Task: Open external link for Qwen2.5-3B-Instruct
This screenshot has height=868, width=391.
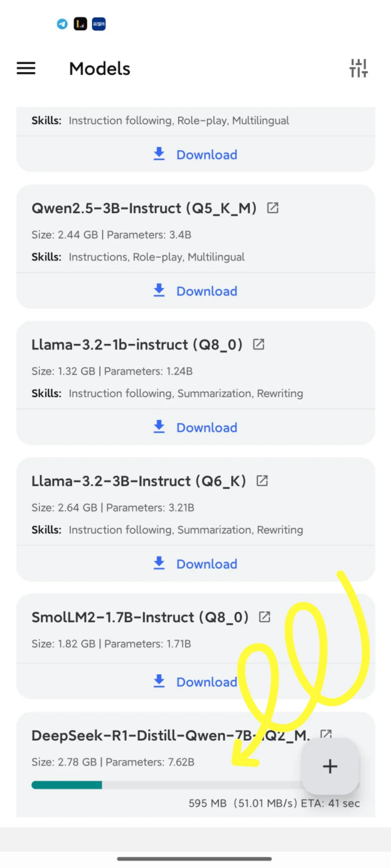Action: (273, 208)
